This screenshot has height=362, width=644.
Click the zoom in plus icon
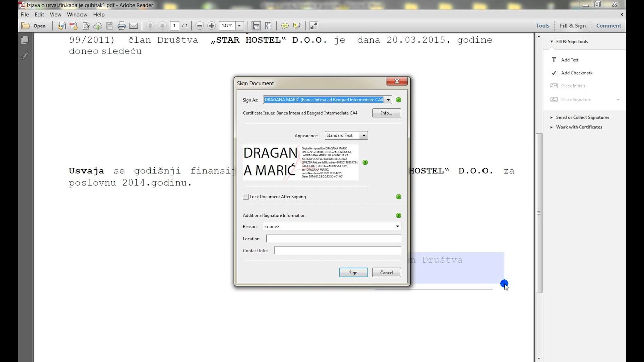coord(211,26)
